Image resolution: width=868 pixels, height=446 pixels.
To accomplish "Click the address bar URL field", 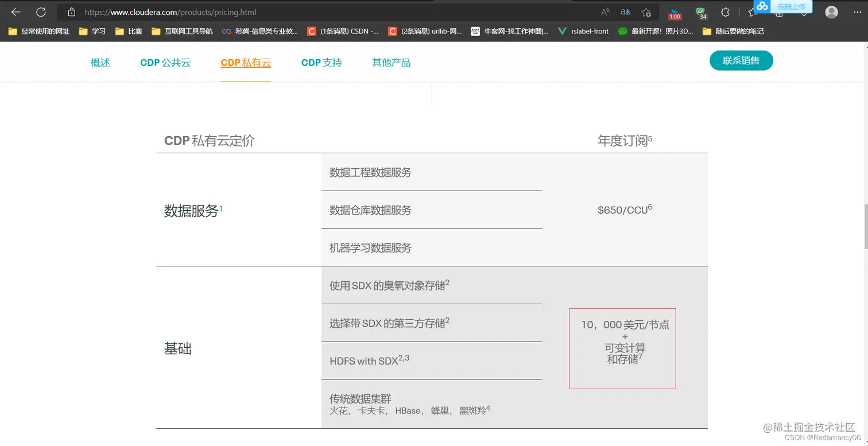I will [x=339, y=12].
